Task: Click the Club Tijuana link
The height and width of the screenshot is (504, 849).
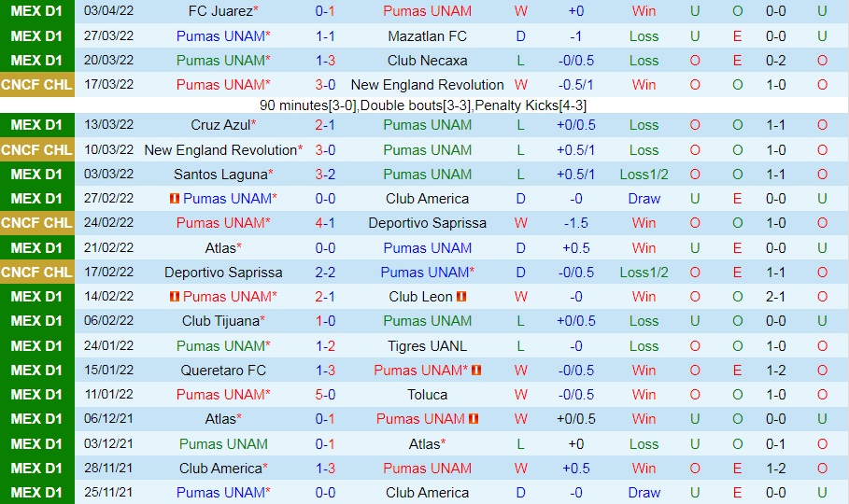Action: 220,321
